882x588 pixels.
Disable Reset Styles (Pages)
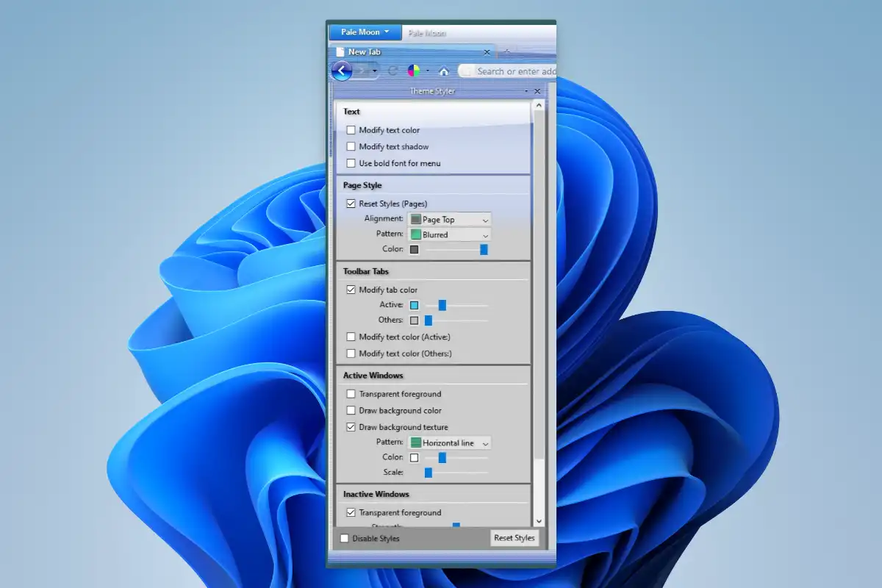(351, 204)
